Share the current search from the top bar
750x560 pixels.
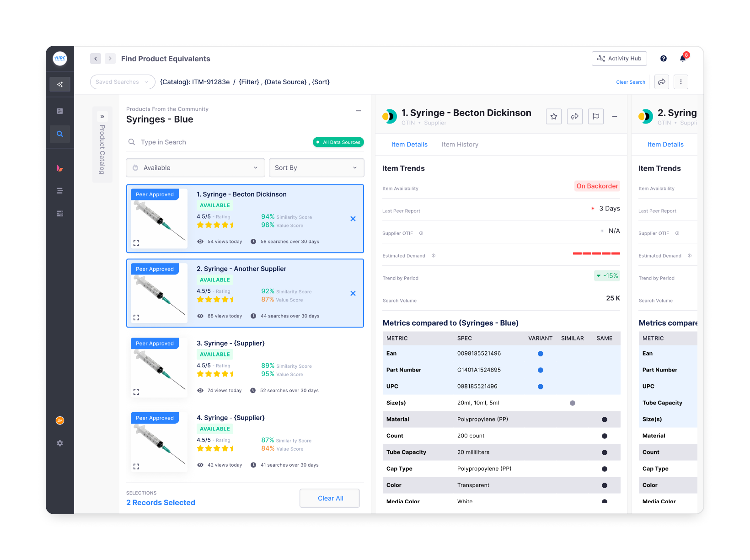(x=662, y=82)
